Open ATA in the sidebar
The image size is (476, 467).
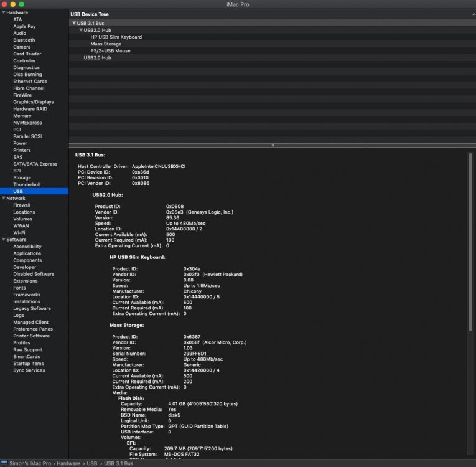click(x=17, y=19)
